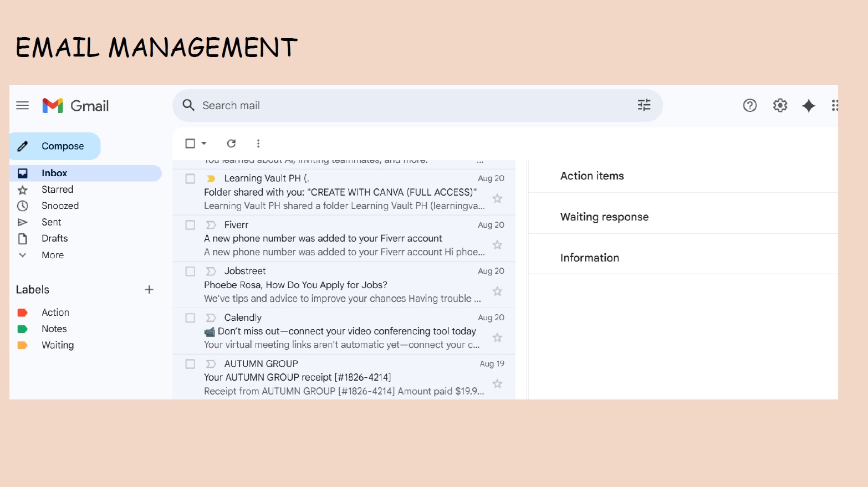Click the Gmail logo

[75, 105]
